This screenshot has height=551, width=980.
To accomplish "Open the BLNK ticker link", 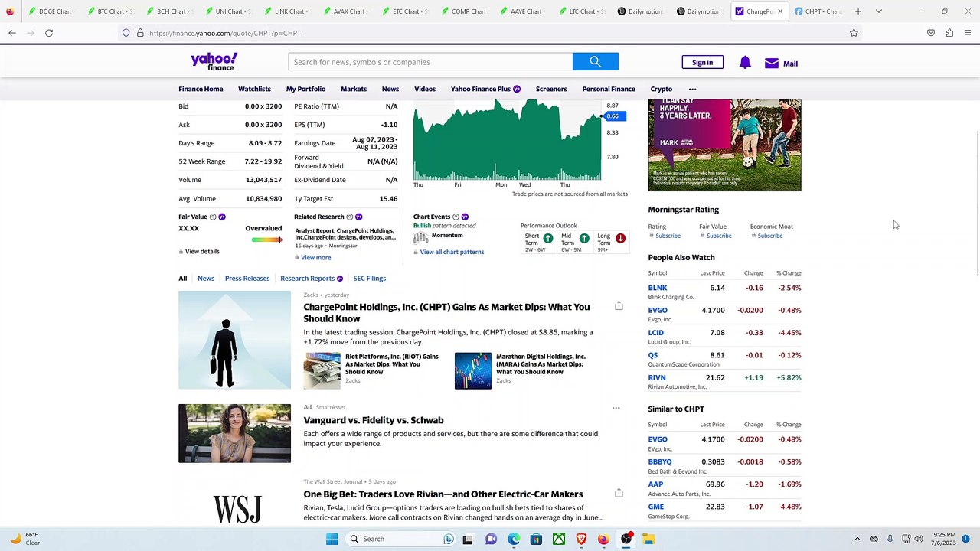I will point(658,288).
